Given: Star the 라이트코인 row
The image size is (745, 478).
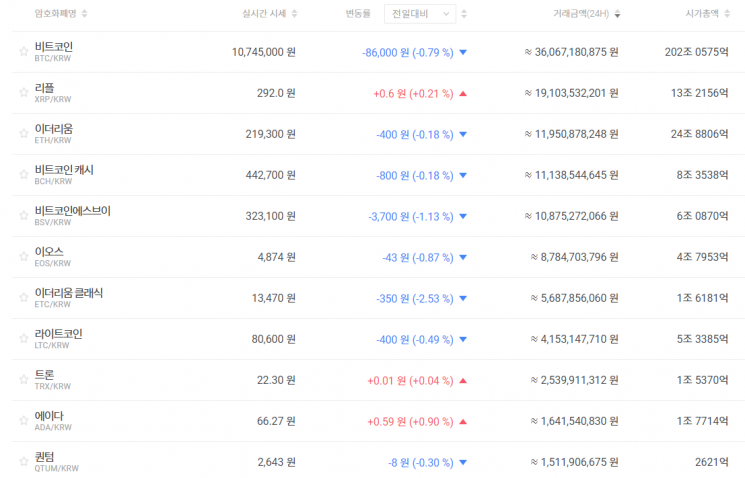Looking at the screenshot, I should [24, 338].
